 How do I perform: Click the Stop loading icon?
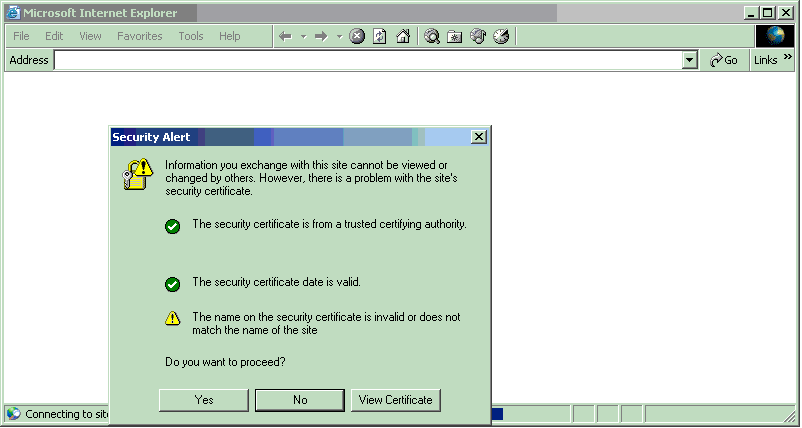click(357, 36)
